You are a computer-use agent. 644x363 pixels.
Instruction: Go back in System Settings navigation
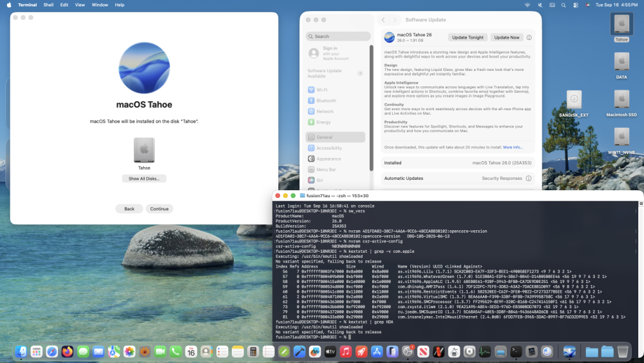pos(383,20)
